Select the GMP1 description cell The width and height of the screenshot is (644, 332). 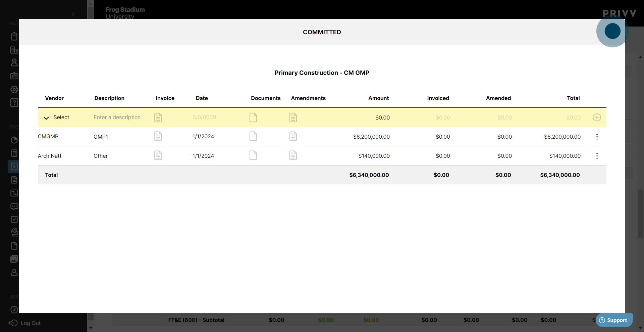point(101,137)
